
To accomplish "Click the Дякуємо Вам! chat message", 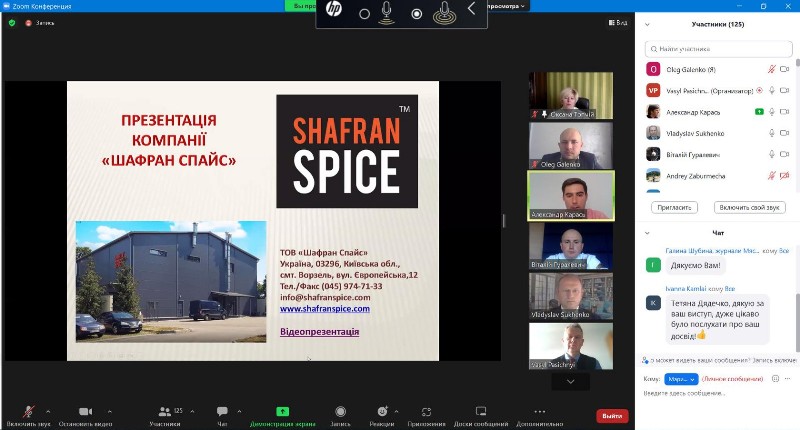I will pyautogui.click(x=695, y=265).
